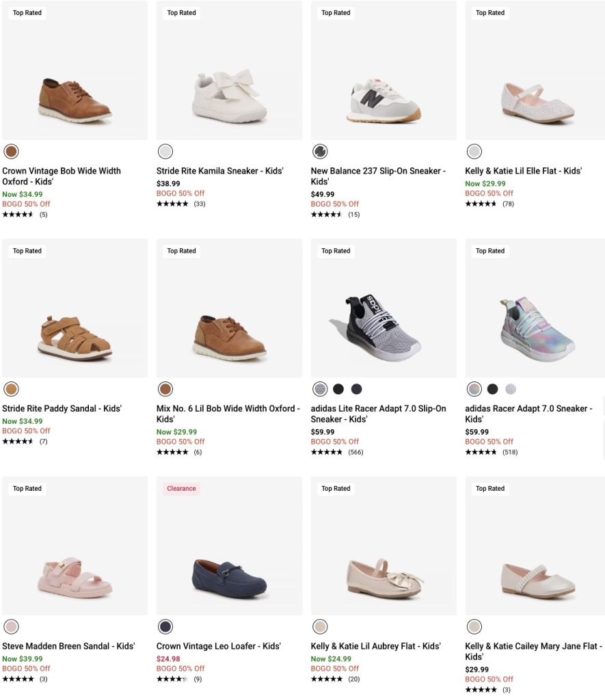View the rainbow adidas Racer Adapt sneaker image
Viewport: 605px width, 700px height.
tap(537, 321)
